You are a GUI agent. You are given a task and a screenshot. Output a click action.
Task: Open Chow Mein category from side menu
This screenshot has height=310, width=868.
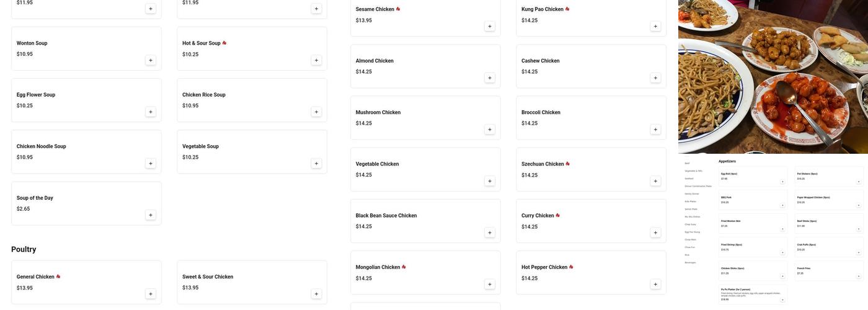click(690, 239)
